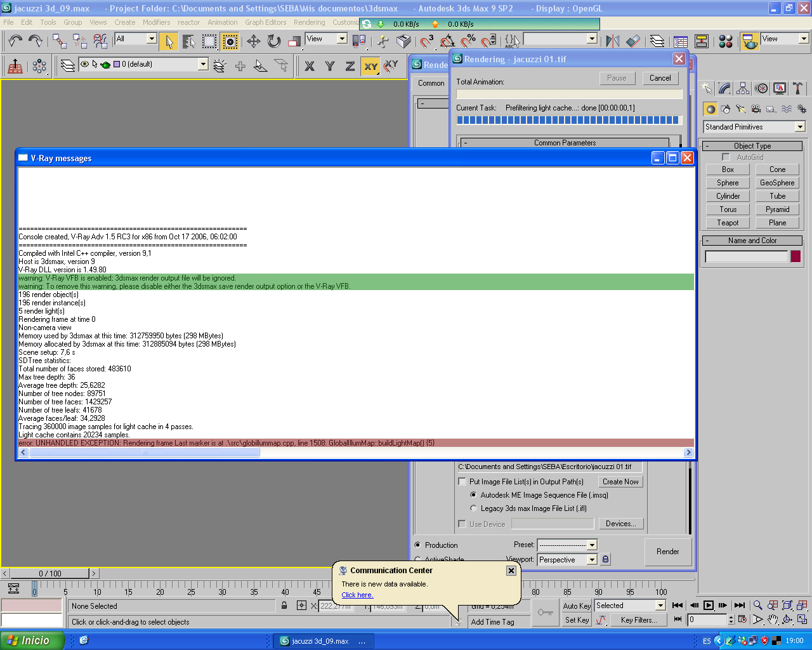Click the object name input field

[747, 256]
